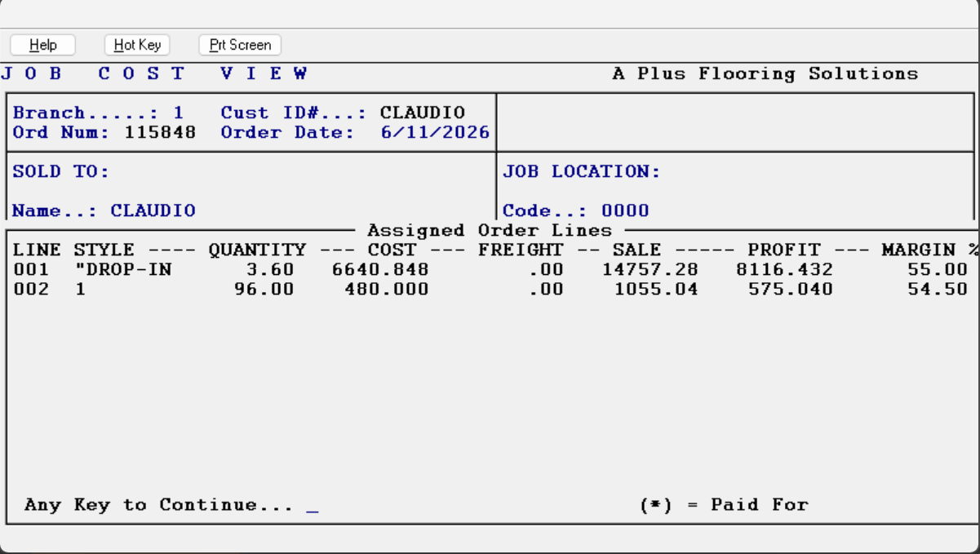Click the PROFIT column header

click(784, 250)
